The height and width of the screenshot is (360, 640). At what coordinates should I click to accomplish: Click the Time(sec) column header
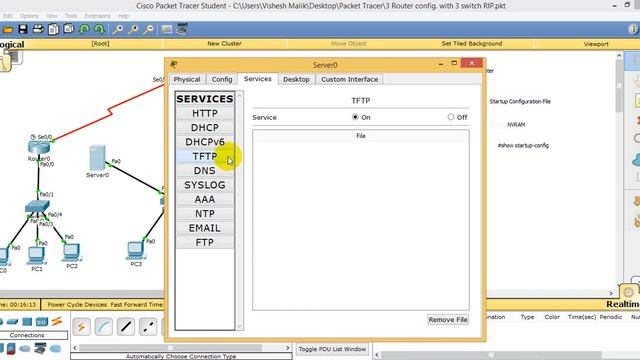click(582, 317)
